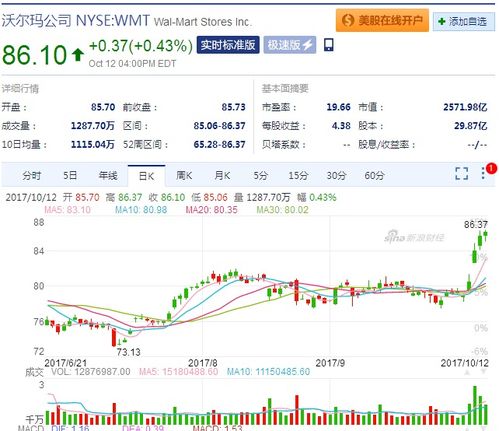Select the 周K chart tab
This screenshot has height=431, width=499.
[x=184, y=175]
